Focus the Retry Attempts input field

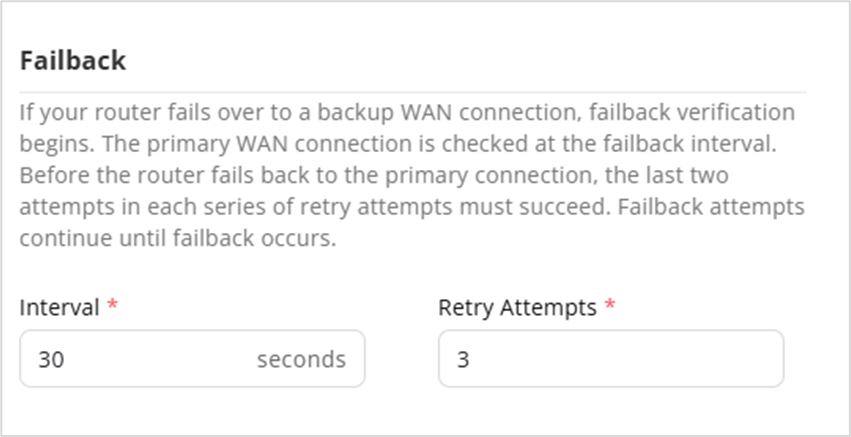[610, 359]
